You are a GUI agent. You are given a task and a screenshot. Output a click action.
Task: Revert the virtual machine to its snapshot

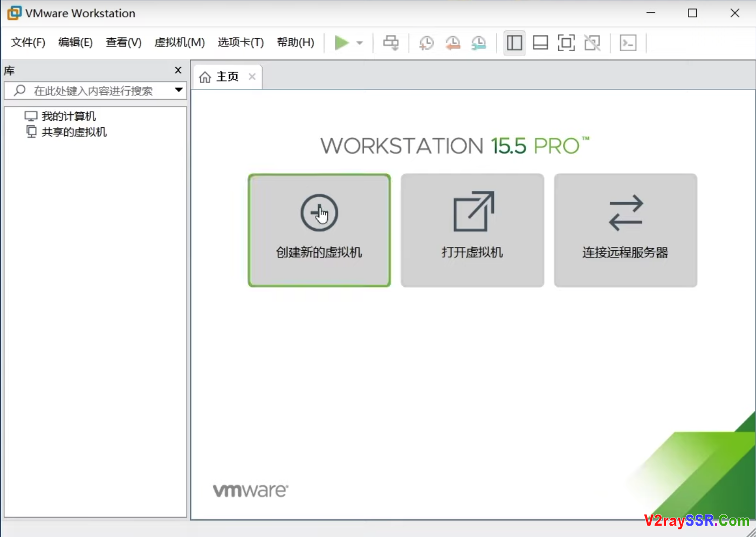pos(453,43)
